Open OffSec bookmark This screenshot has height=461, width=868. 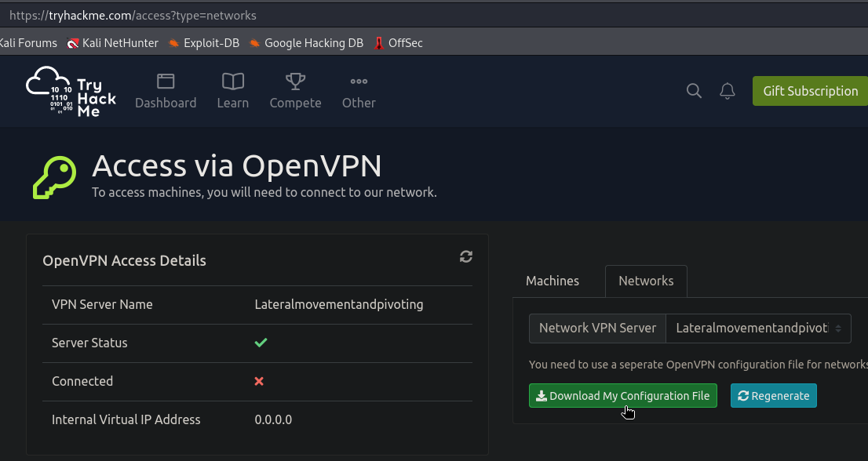tap(398, 43)
